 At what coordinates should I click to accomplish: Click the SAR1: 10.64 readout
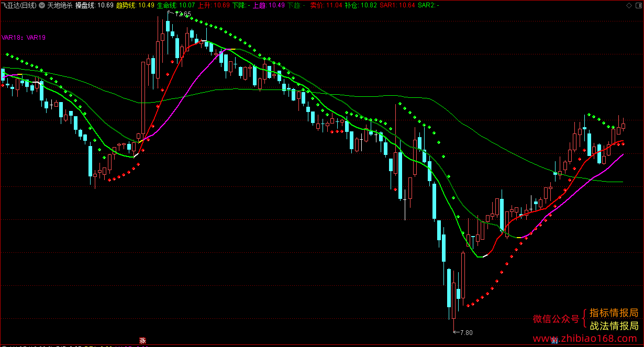[x=397, y=5]
